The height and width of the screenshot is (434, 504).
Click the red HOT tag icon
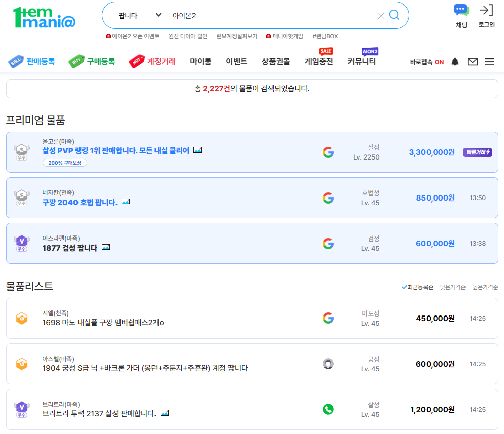[137, 61]
